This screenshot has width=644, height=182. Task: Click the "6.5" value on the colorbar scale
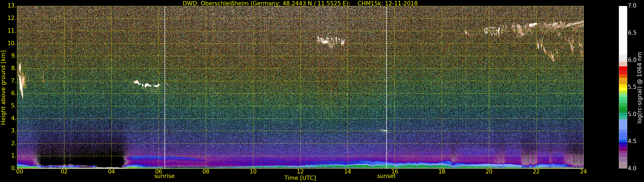click(x=632, y=33)
